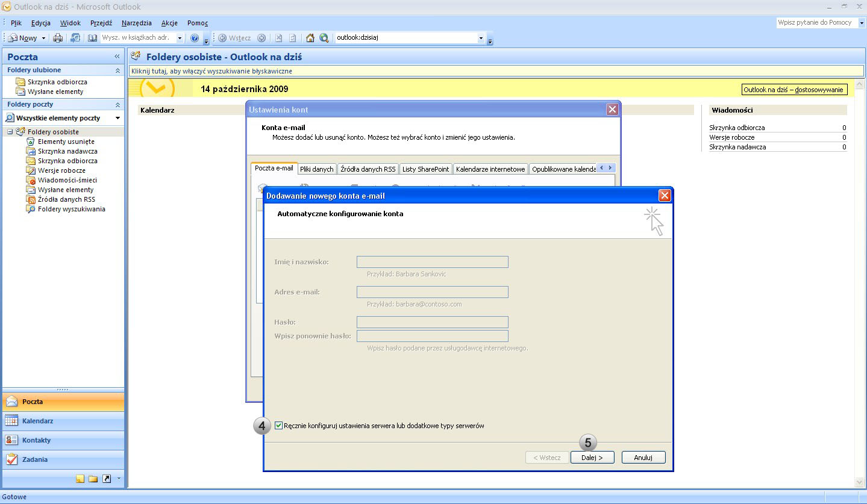Click Wersje robocze in Wiadomości list
867x504 pixels.
click(x=731, y=137)
